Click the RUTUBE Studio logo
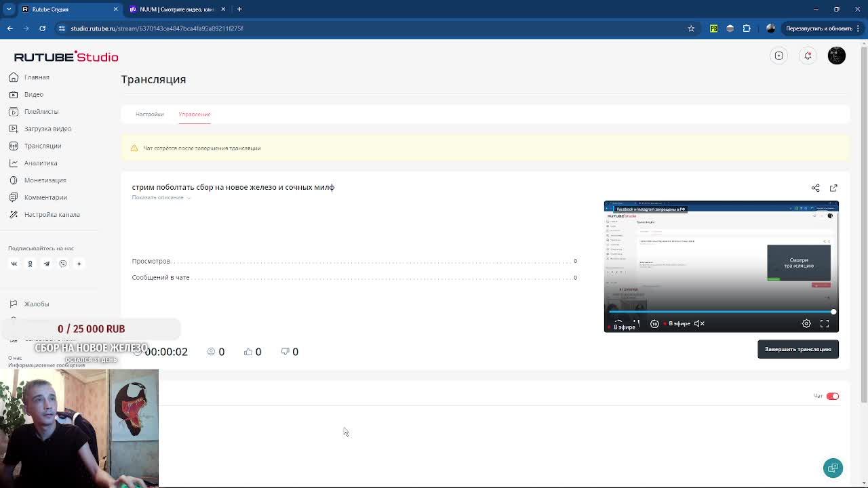 66,56
